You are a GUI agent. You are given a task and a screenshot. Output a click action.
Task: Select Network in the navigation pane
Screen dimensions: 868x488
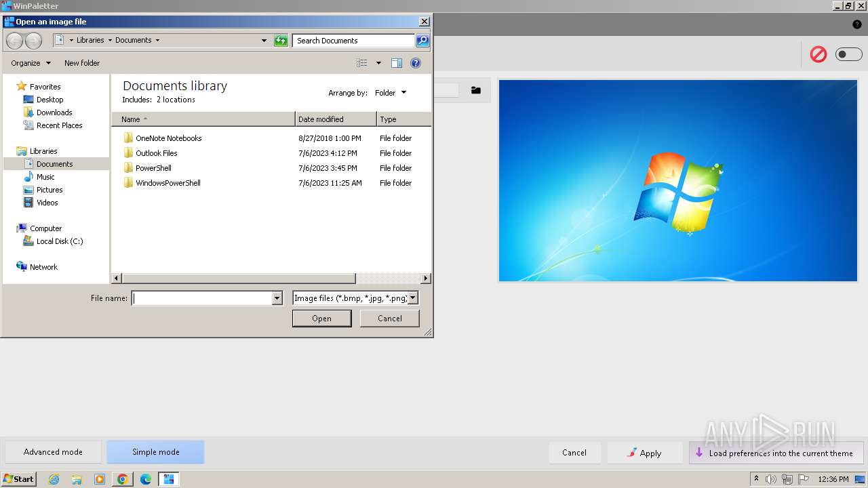tap(43, 267)
